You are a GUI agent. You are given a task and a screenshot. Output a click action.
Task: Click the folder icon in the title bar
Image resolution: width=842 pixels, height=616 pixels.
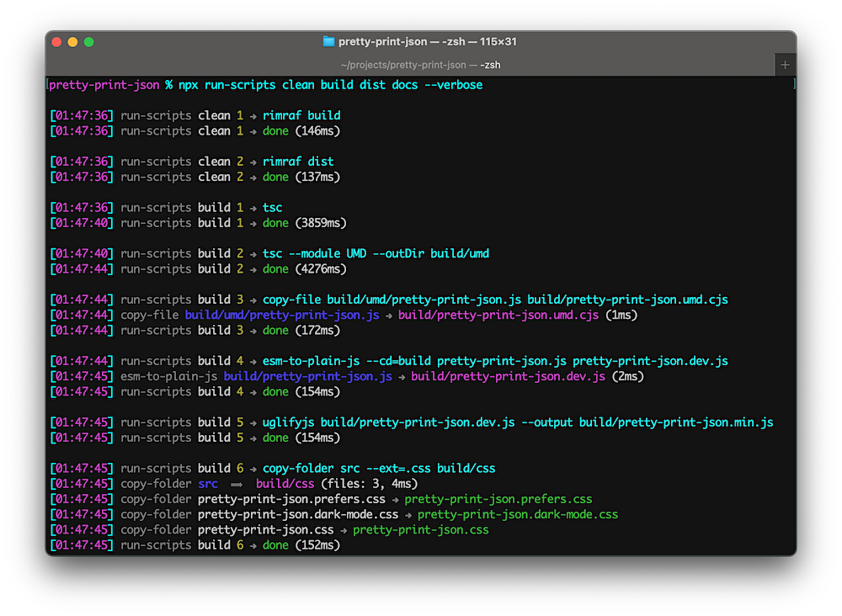[328, 41]
